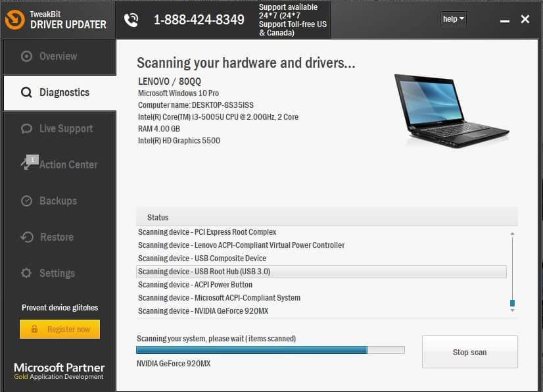The width and height of the screenshot is (543, 392).
Task: Click the scroll up arrow in status list
Action: (x=512, y=234)
